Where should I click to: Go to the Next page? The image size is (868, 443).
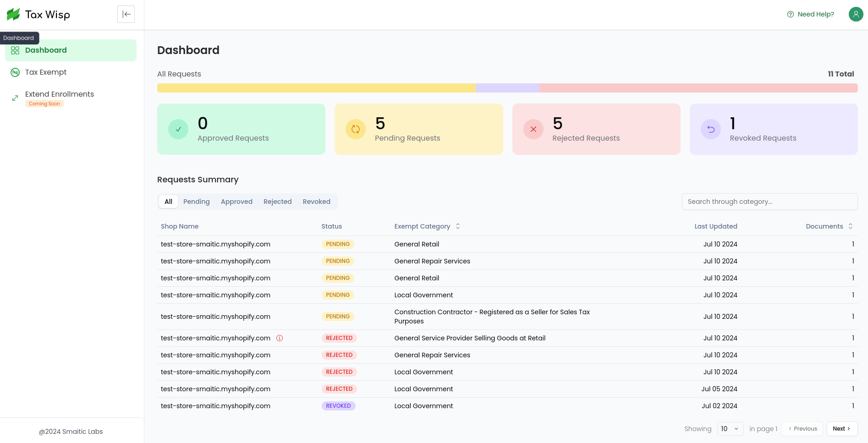coord(842,429)
